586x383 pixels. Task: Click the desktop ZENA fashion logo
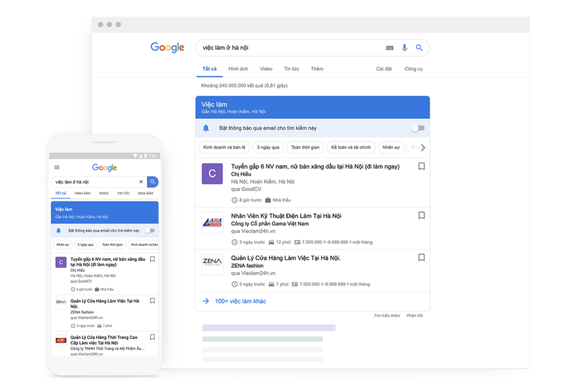(x=212, y=265)
